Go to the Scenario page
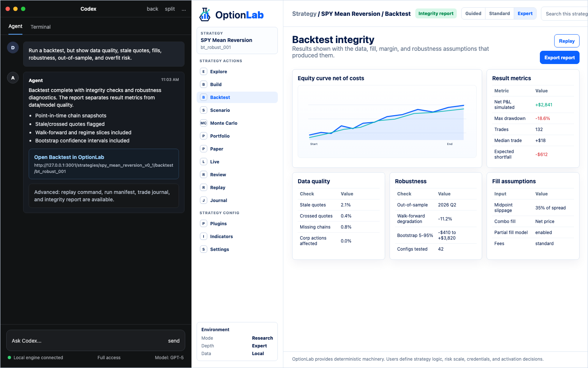 [237, 110]
